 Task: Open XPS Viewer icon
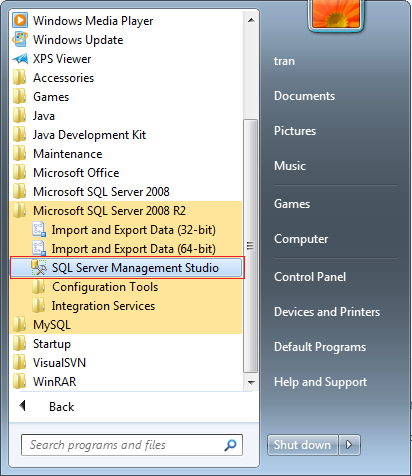(x=20, y=59)
